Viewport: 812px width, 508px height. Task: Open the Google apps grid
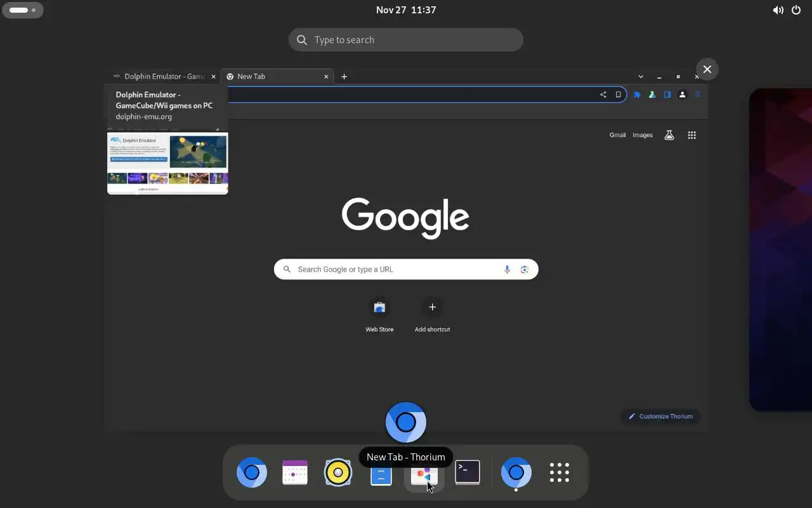pos(692,135)
